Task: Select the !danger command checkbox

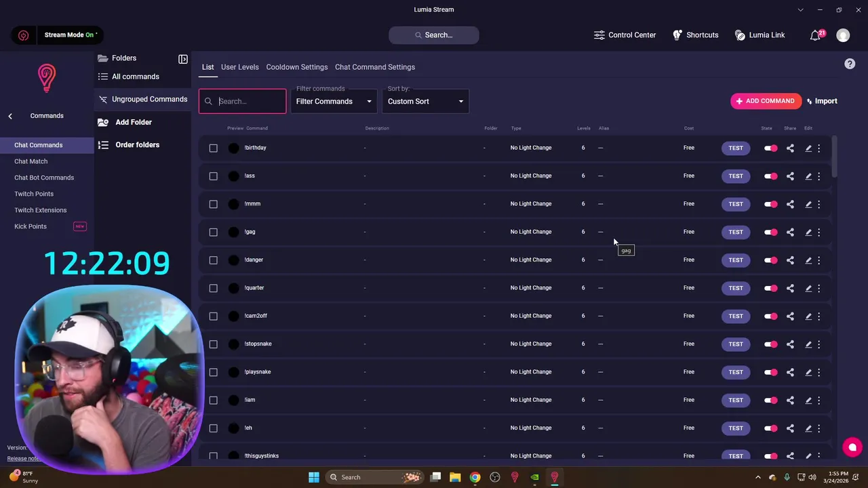Action: tap(214, 260)
